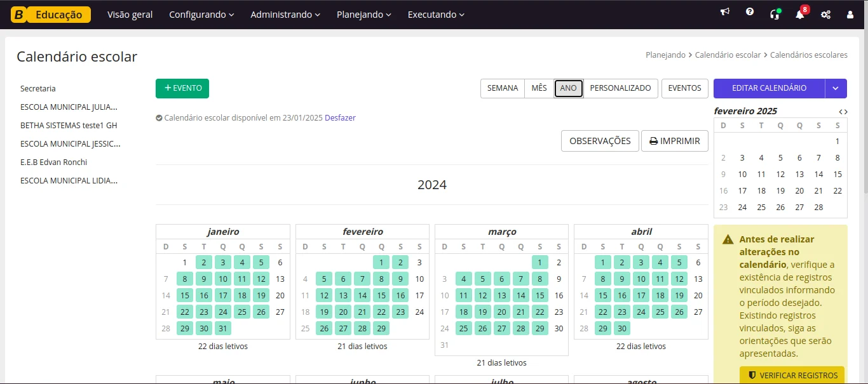Screen dimensions: 868x384
Task: Click January 31 in the janeiro calendar
Action: 222,328
